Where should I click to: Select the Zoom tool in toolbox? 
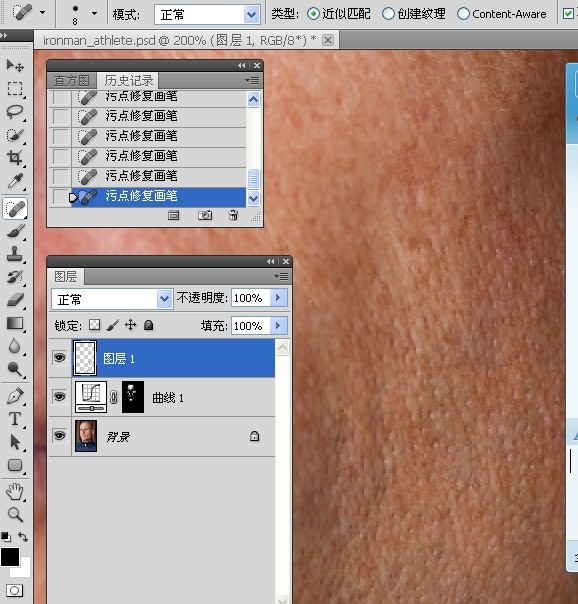click(15, 514)
